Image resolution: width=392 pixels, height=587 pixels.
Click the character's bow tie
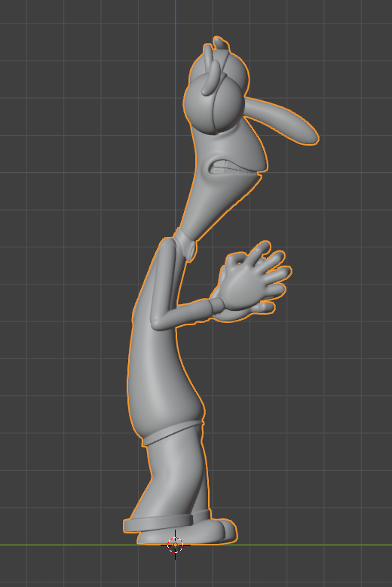tap(187, 244)
